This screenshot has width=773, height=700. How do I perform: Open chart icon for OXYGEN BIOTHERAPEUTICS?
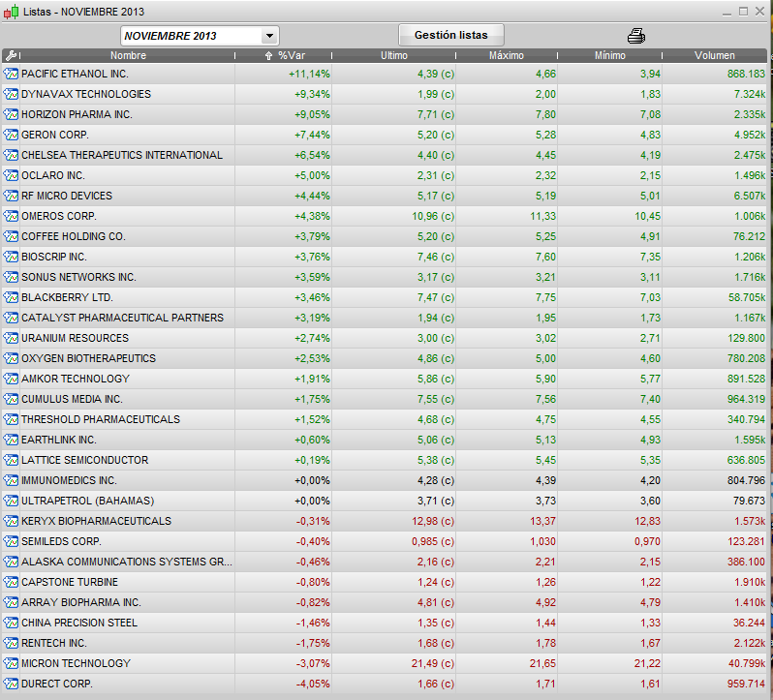pyautogui.click(x=11, y=358)
